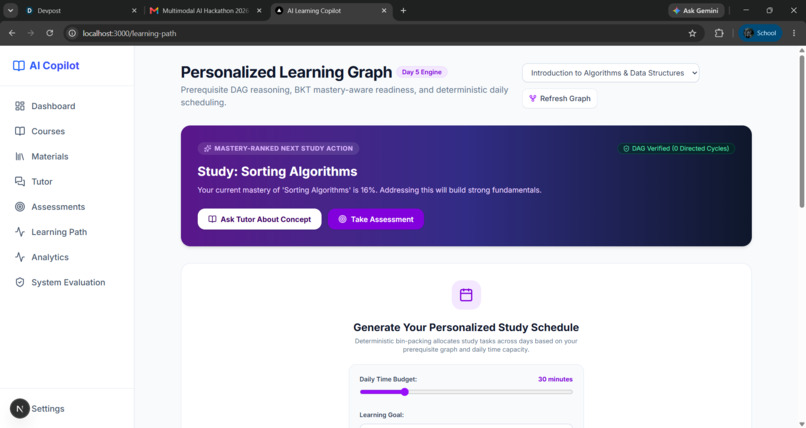
Task: Close the Devpost tab
Action: [134, 10]
